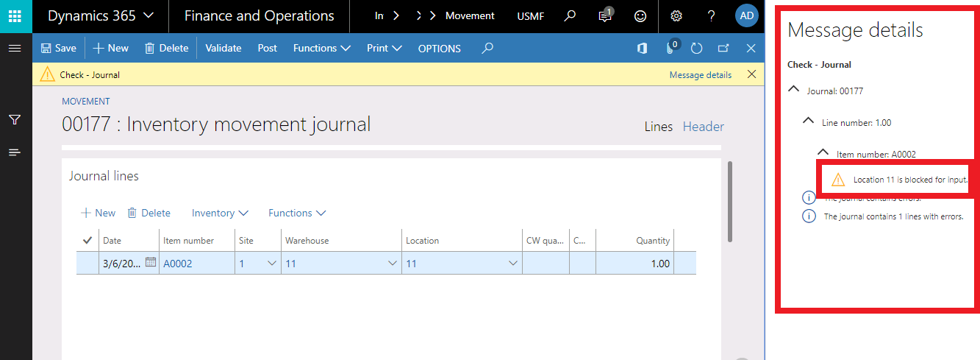980x360 pixels.
Task: Open the Inventory dropdown menu
Action: pos(220,213)
